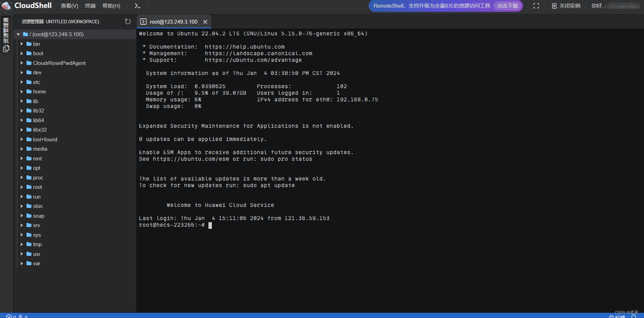Expand the bin folder arrow

(22, 44)
